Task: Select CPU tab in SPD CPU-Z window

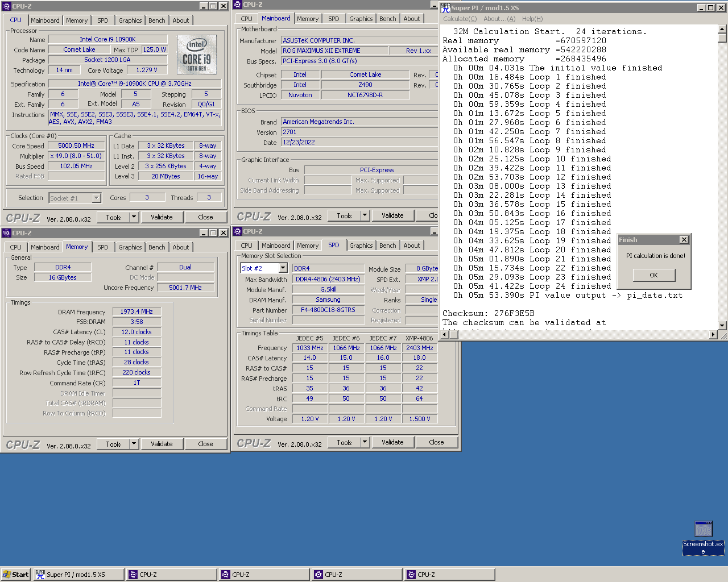Action: point(246,246)
